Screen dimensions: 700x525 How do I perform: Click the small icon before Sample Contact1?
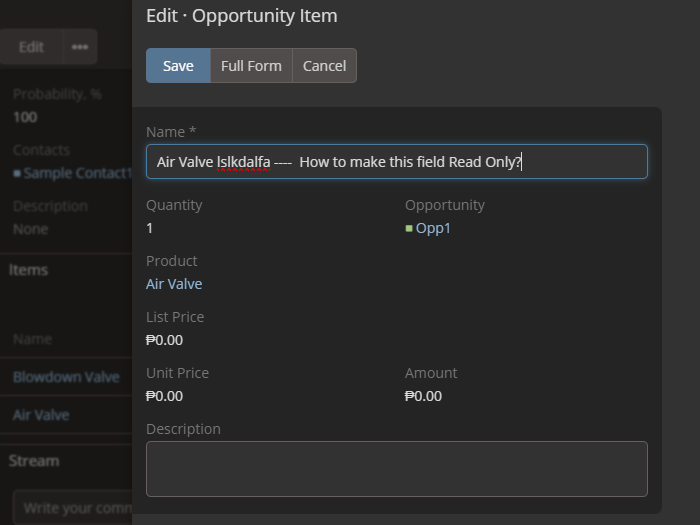[x=17, y=173]
